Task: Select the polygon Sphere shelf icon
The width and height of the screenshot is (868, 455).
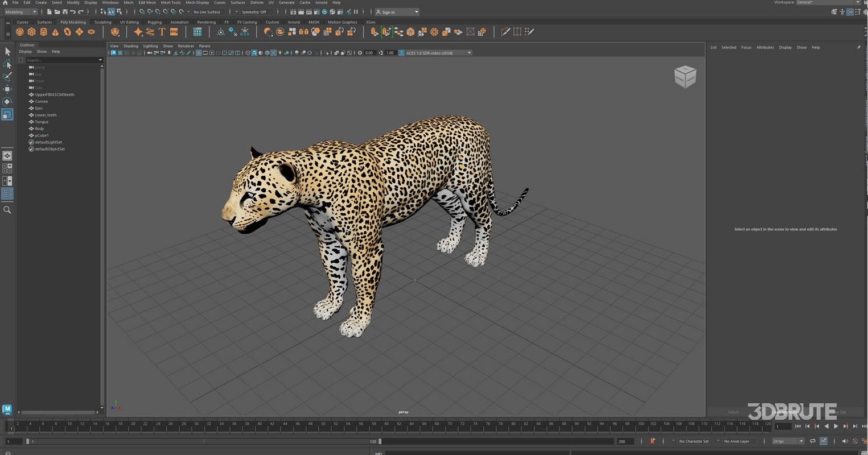Action: (x=20, y=32)
